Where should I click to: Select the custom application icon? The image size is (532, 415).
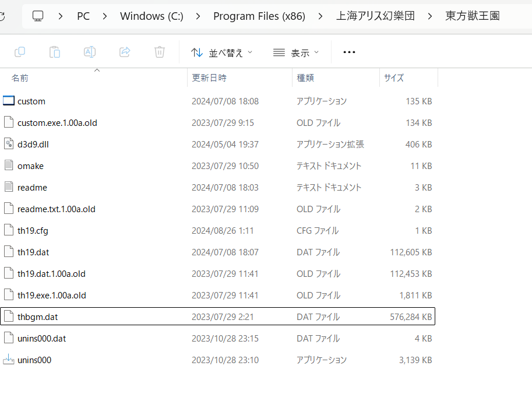click(x=9, y=101)
